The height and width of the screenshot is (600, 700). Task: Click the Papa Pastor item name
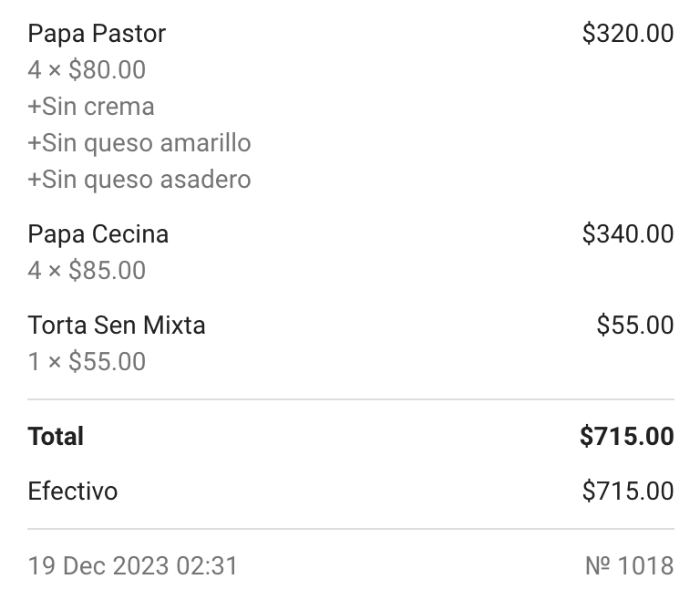click(97, 34)
